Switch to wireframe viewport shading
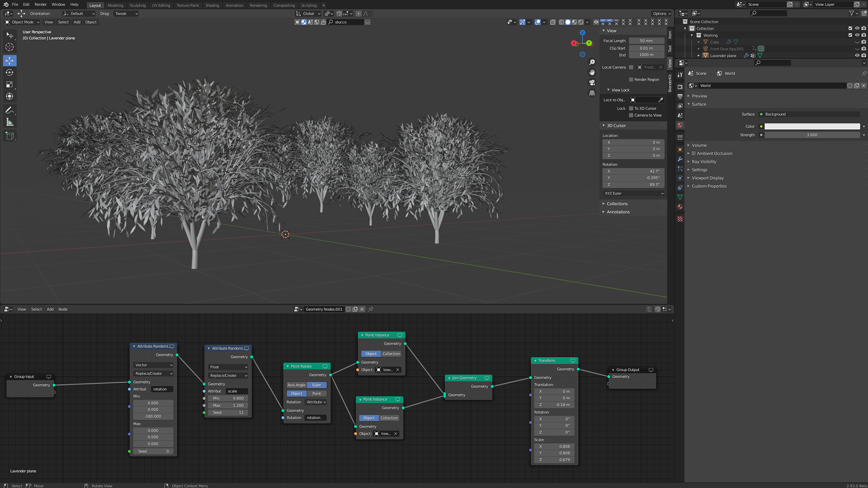 click(x=561, y=22)
